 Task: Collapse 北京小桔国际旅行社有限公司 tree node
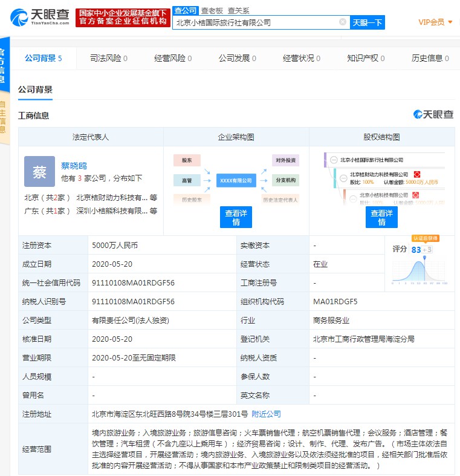tap(334, 160)
